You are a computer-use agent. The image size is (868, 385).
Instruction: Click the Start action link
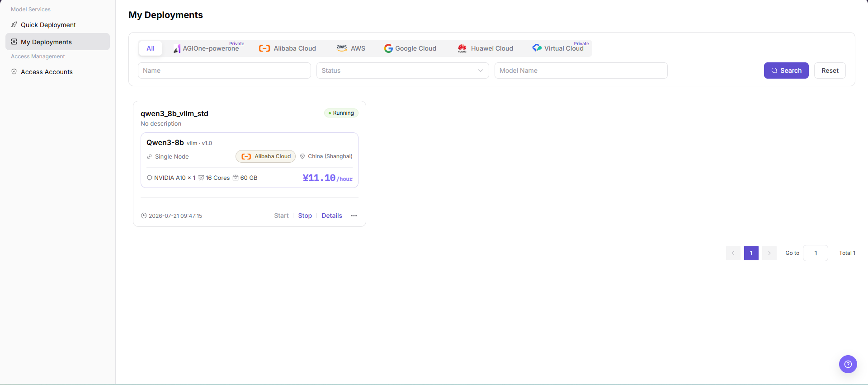click(x=281, y=216)
